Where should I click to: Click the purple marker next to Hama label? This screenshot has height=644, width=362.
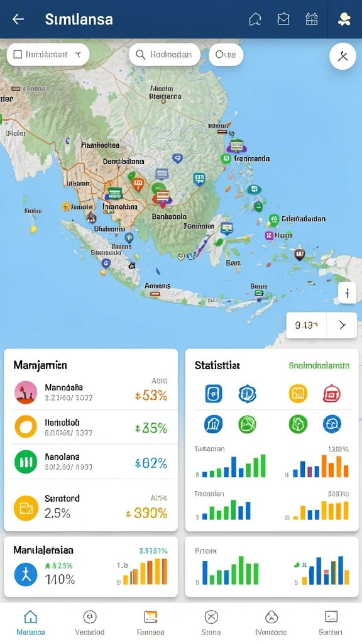click(x=269, y=235)
